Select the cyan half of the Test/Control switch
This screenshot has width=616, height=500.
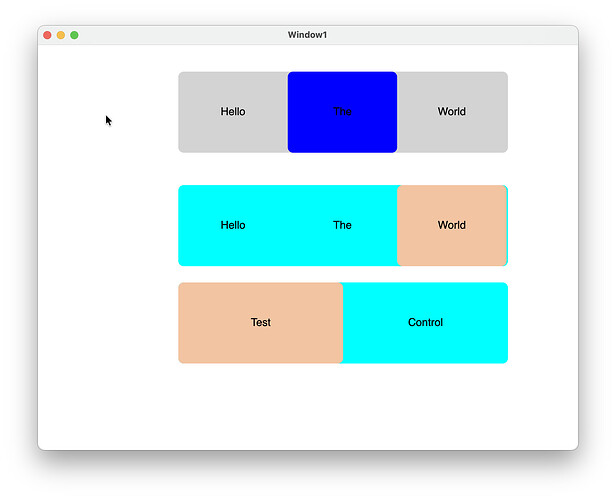(425, 323)
